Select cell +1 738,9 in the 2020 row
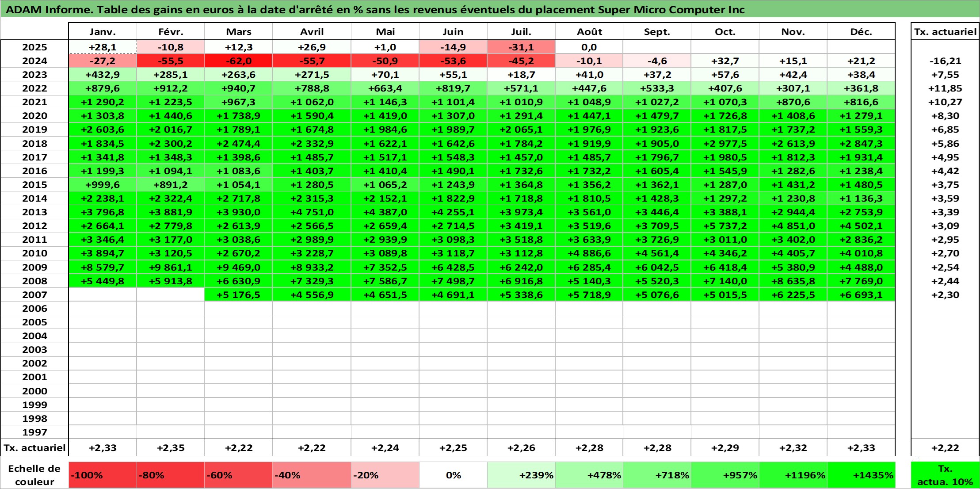Screen dimensions: 980x489 (x=239, y=116)
